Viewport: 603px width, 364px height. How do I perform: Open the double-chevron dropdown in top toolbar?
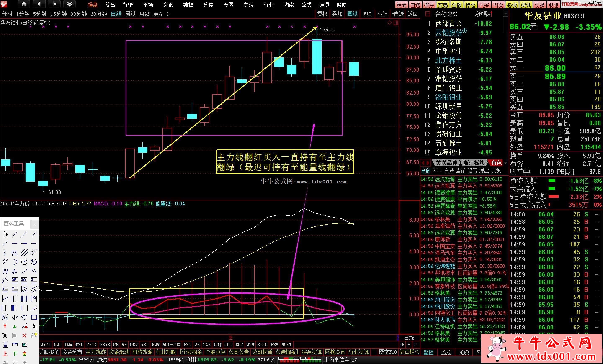point(70,4)
